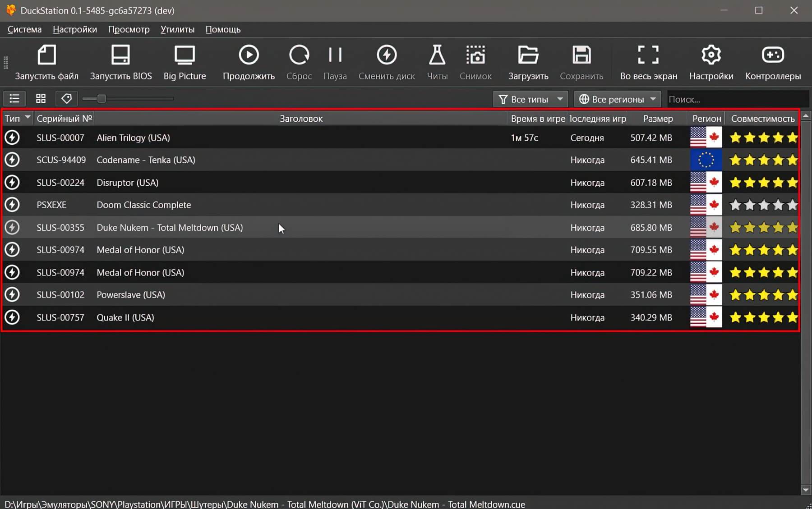812x509 pixels.
Task: Click grey compatibility stars for Doom Classic Complete
Action: pos(764,205)
